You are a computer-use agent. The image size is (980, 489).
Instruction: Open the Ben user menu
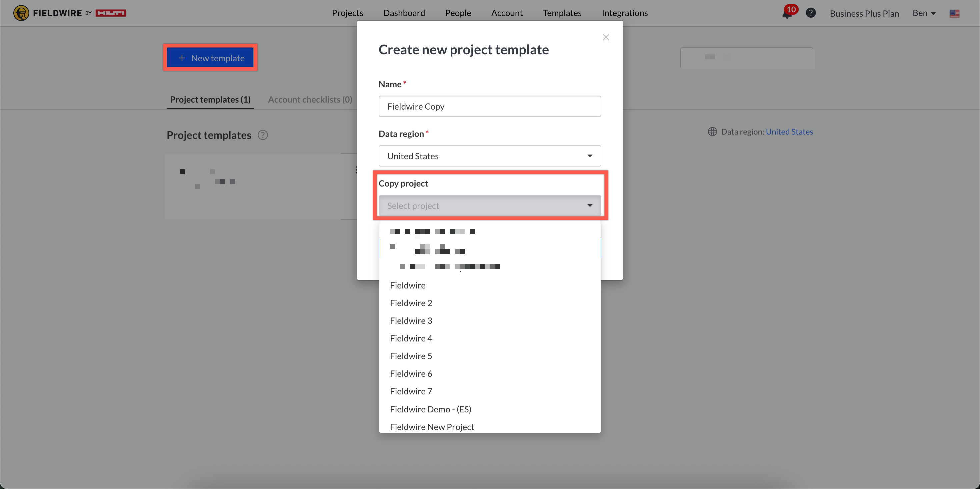tap(924, 13)
